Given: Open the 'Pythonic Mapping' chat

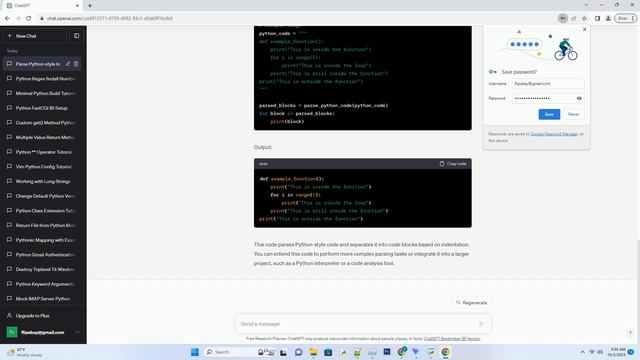Looking at the screenshot, I should [42, 240].
